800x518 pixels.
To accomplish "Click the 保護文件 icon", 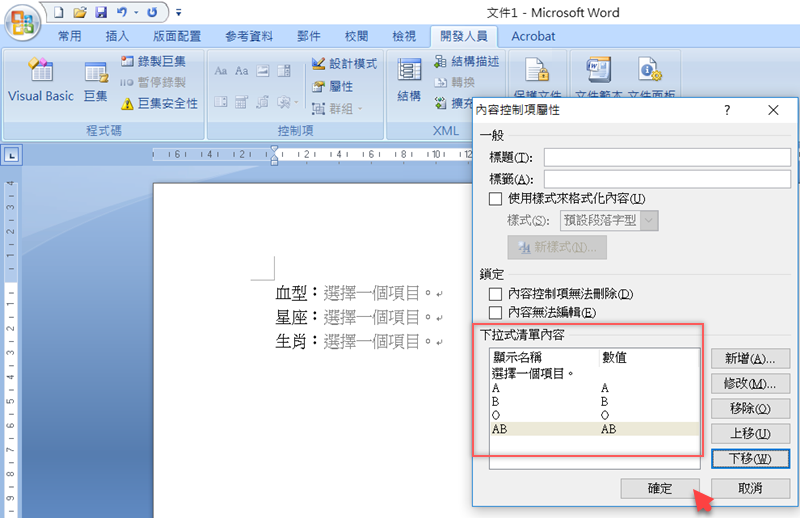I will click(x=537, y=70).
